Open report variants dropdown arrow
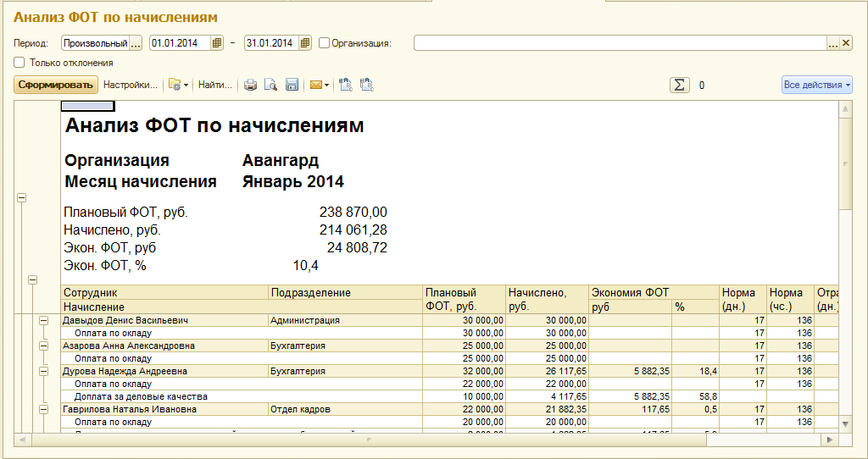 (x=186, y=86)
